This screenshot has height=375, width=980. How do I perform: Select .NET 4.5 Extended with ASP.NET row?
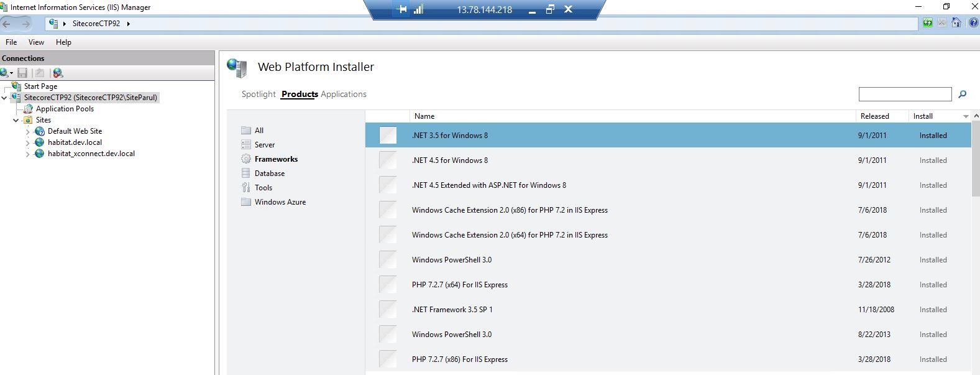[x=668, y=185]
